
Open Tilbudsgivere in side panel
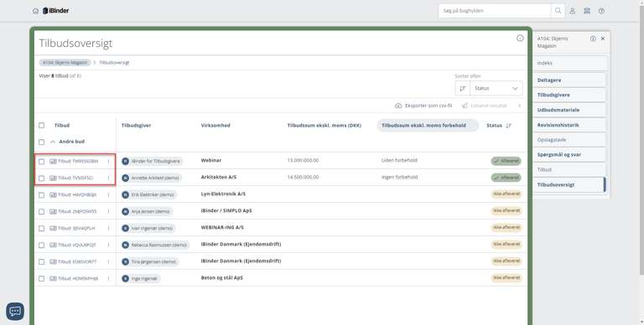(569, 95)
